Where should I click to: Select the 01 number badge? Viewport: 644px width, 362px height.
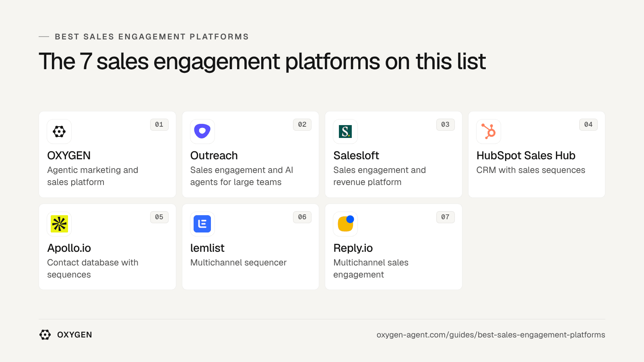click(x=159, y=125)
